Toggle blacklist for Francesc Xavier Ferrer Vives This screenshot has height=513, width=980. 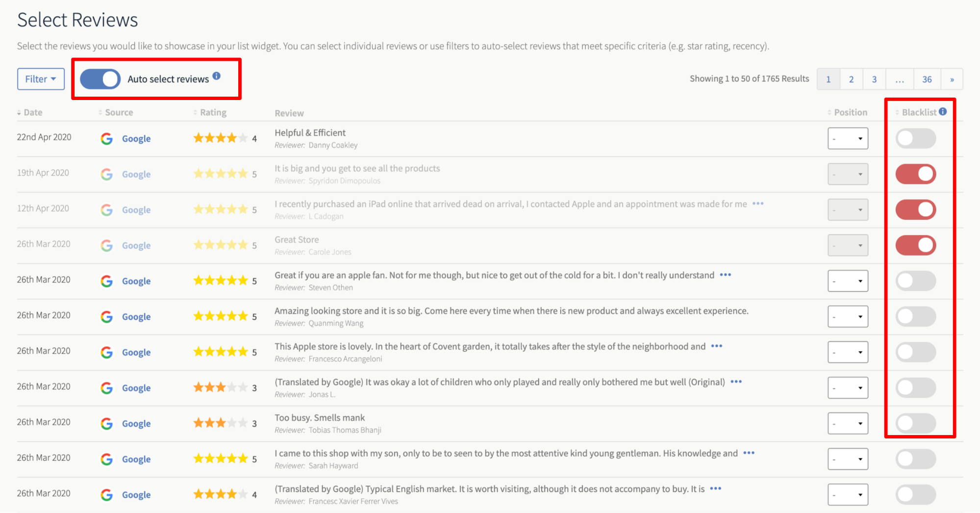pos(916,494)
